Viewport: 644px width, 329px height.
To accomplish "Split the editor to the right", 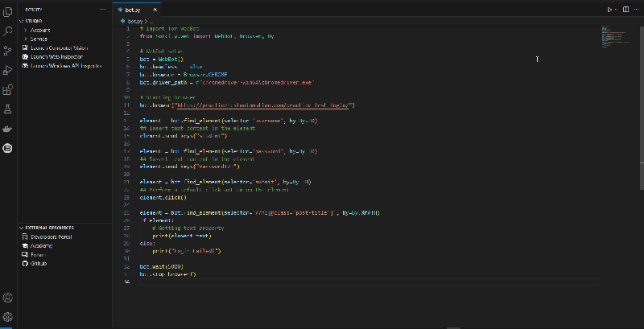I will (626, 10).
